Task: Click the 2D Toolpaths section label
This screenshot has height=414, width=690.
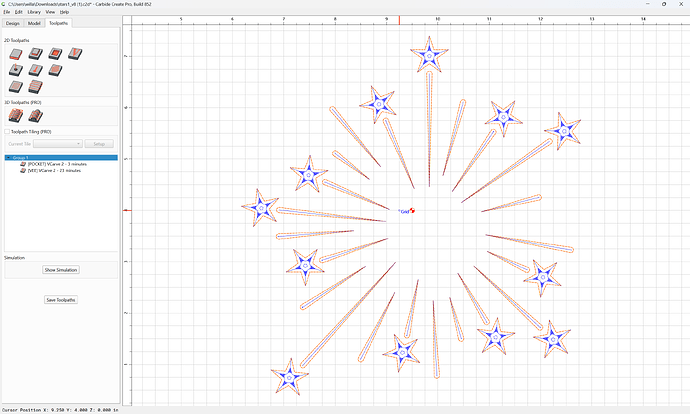Action: point(17,40)
